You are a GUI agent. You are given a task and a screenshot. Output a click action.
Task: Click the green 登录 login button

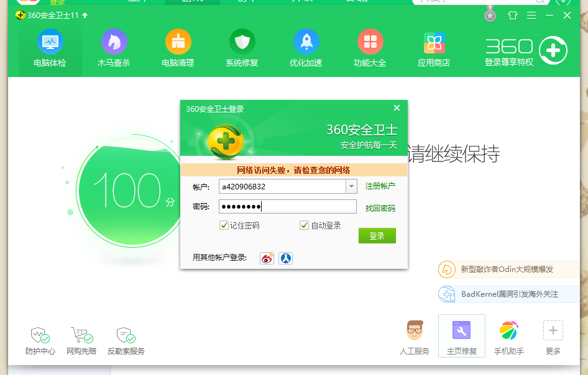pos(377,236)
